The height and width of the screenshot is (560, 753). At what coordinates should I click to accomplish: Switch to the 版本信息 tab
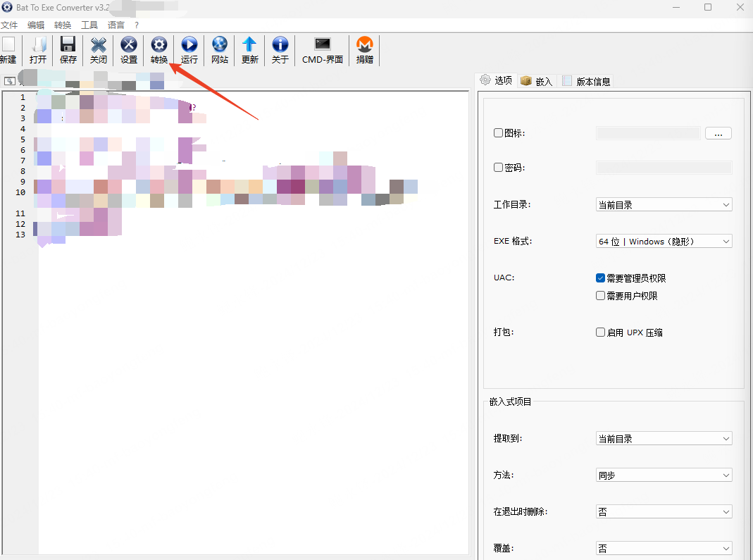pos(586,82)
